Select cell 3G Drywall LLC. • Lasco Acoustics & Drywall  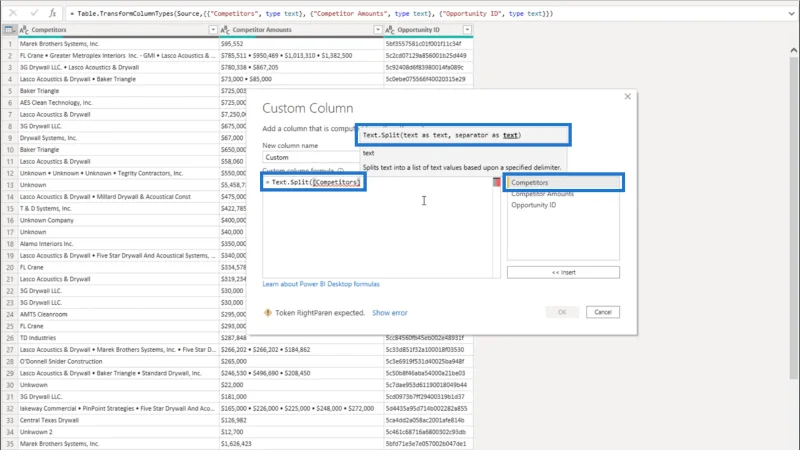click(x=118, y=67)
